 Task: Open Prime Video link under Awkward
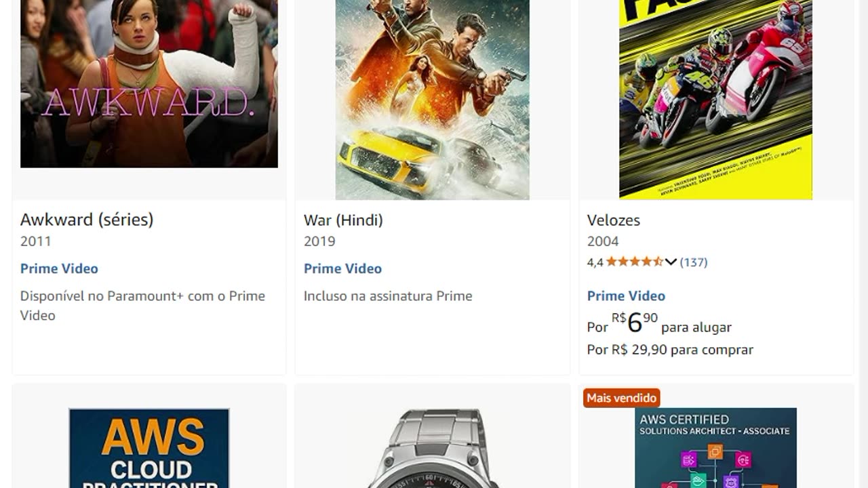pos(59,268)
